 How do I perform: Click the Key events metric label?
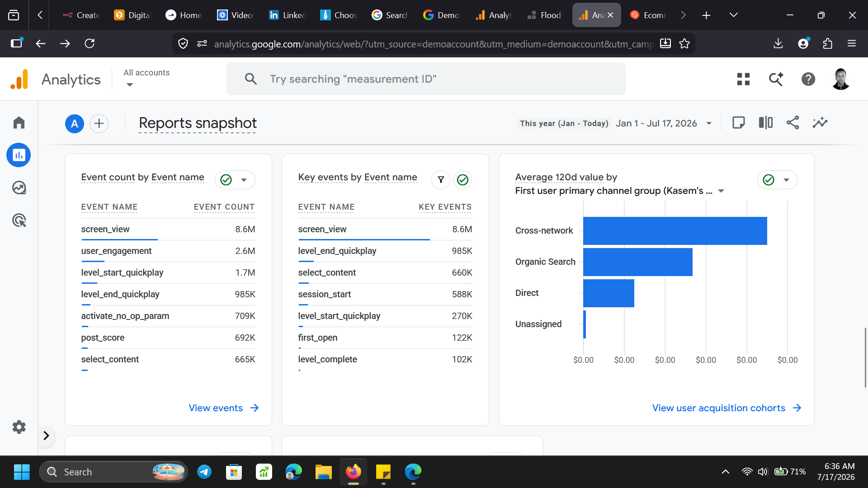pos(323,177)
